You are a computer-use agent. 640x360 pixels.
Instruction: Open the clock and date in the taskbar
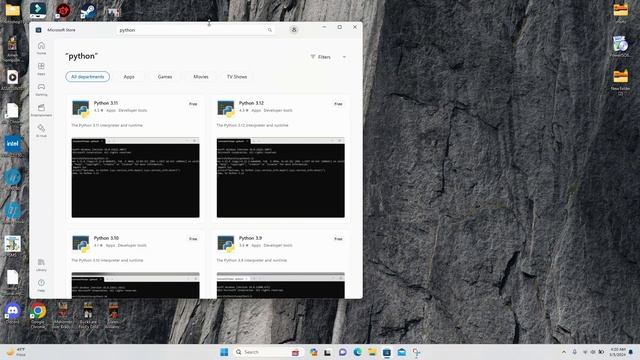click(618, 352)
